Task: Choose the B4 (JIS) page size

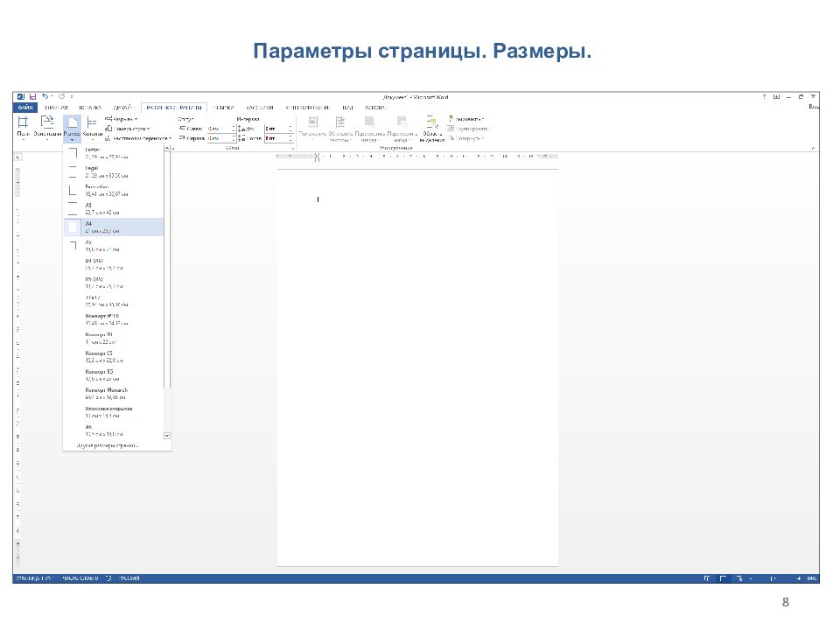Action: coord(114,264)
